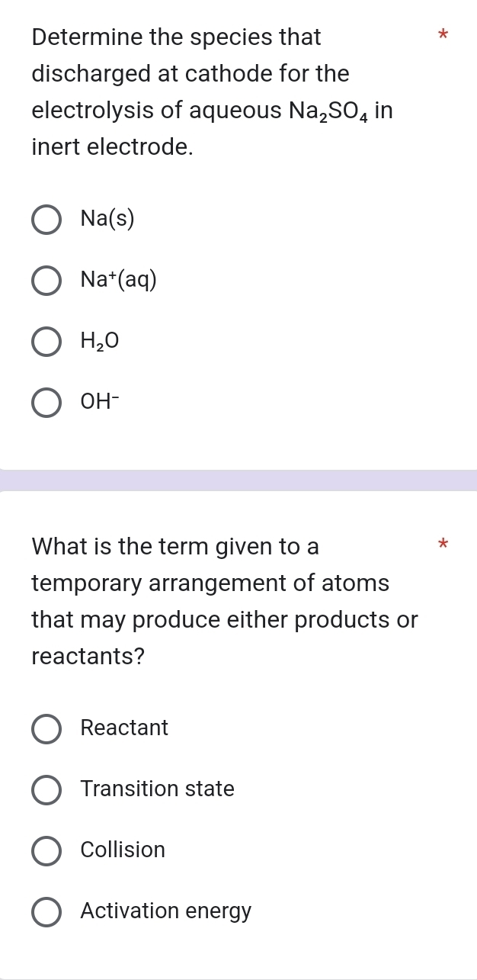Click the Reactant answer label text
The image size is (477, 980).
coord(123,728)
